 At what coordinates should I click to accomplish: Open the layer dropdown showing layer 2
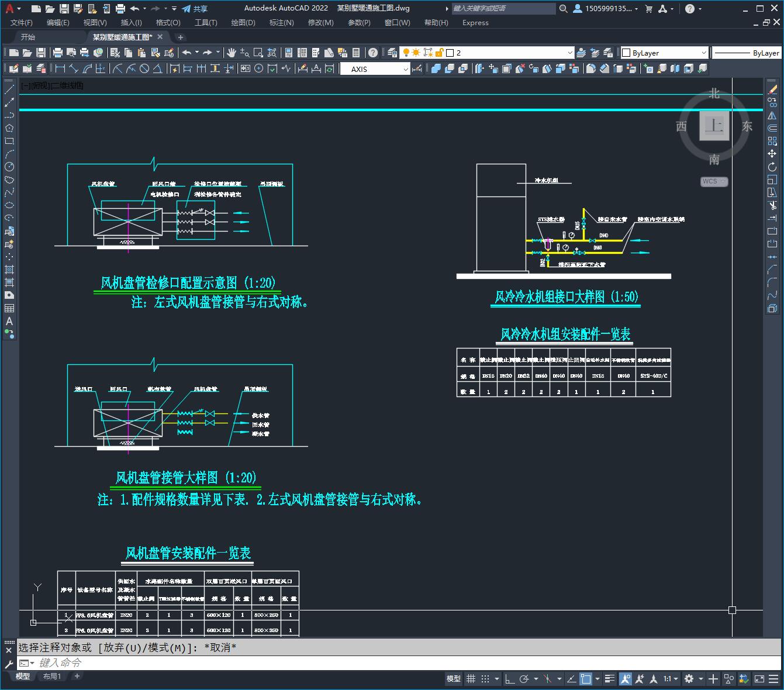tap(509, 53)
